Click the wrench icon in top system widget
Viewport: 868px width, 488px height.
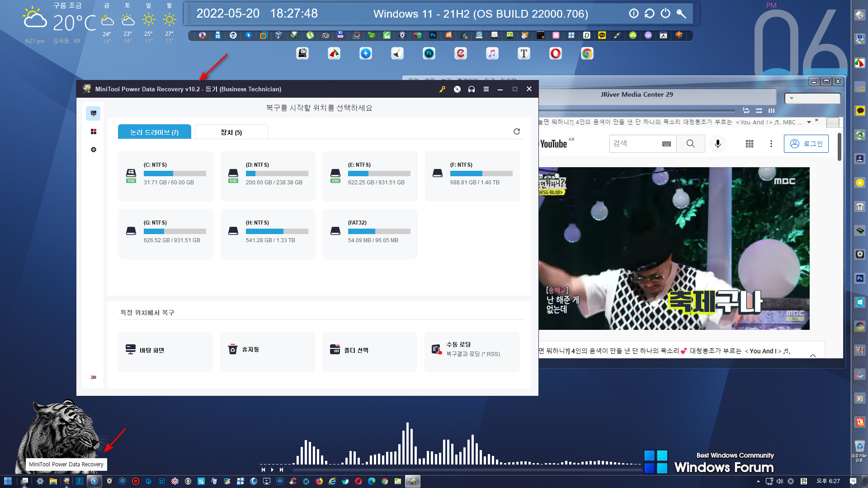[681, 14]
